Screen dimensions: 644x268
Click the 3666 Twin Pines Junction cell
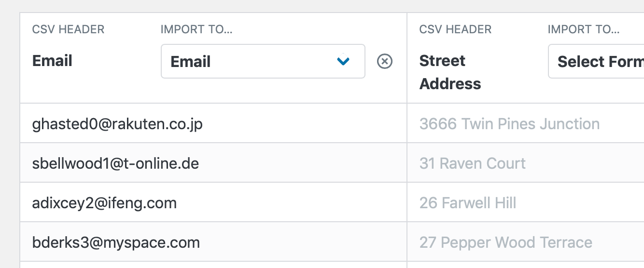[526, 123]
